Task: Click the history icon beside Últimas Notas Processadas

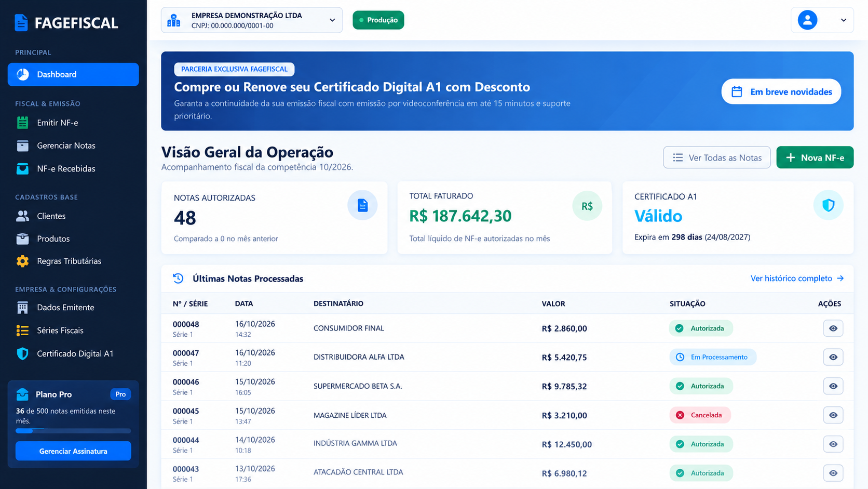Action: pos(178,279)
